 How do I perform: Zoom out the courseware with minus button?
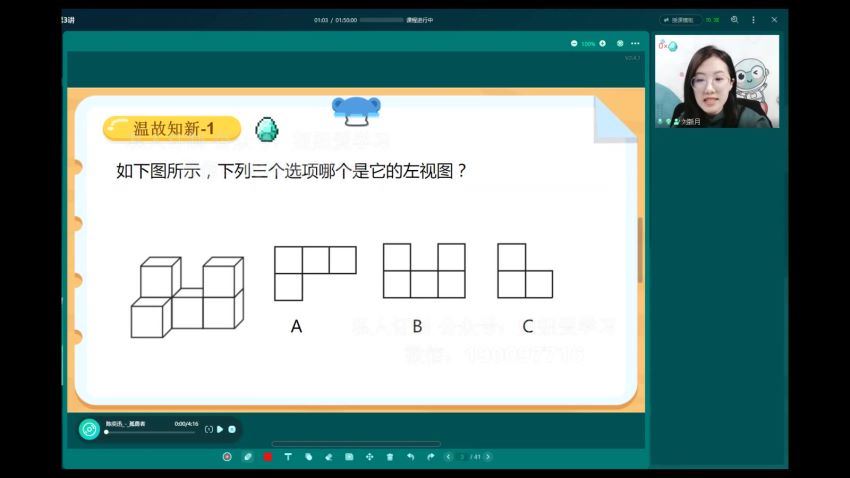[574, 43]
